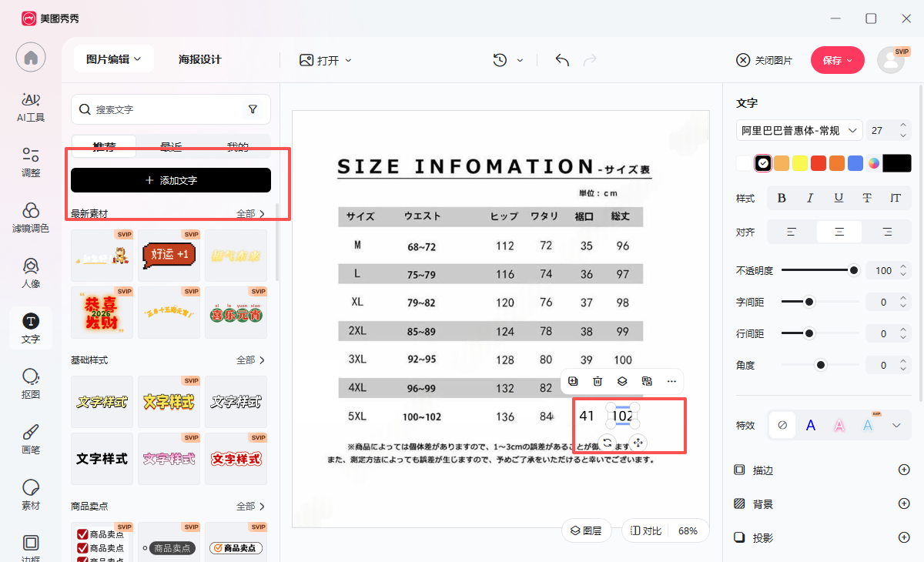Select the 我的 tab
This screenshot has height=562, width=924.
click(238, 146)
